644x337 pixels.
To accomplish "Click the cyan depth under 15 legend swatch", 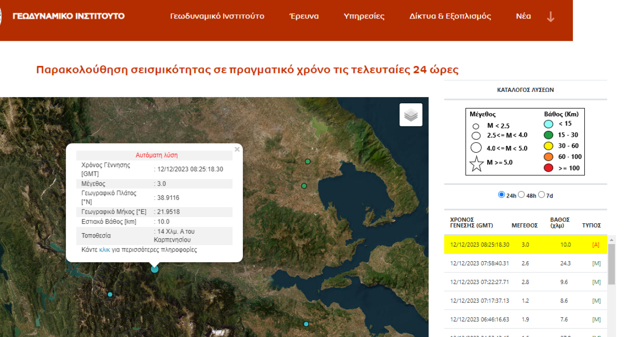I will (548, 124).
